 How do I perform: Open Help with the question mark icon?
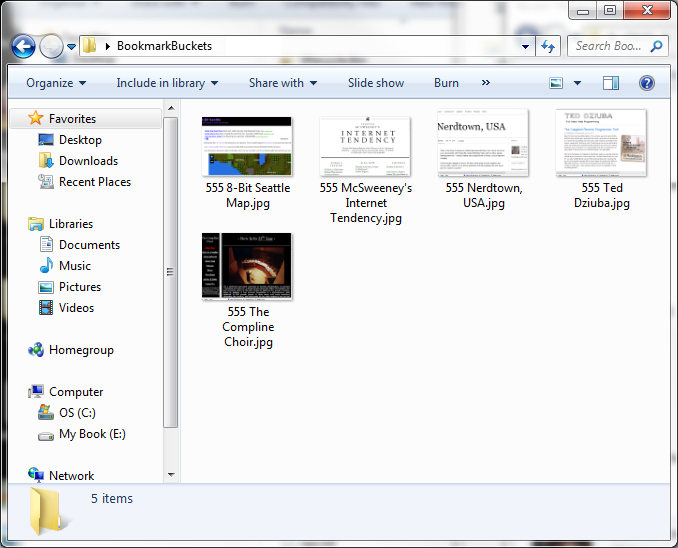click(647, 83)
